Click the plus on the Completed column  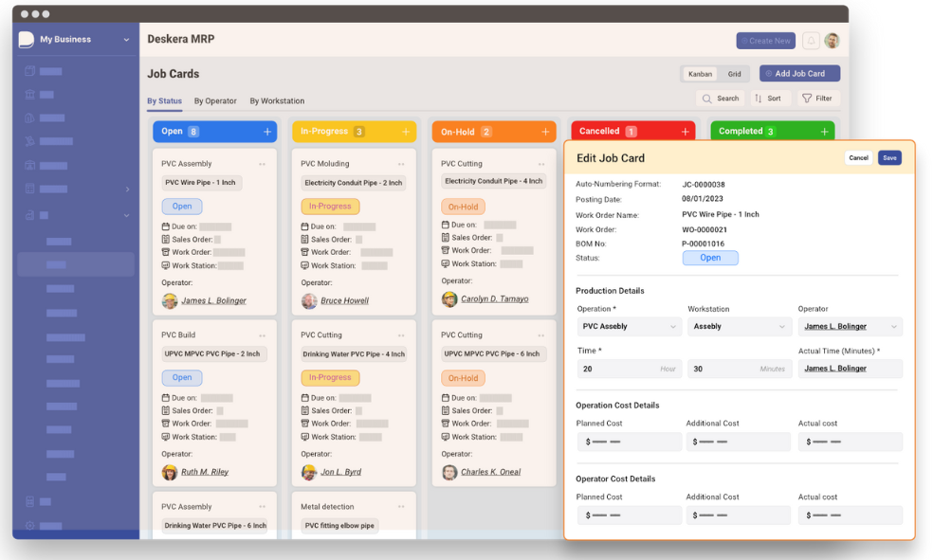point(826,131)
